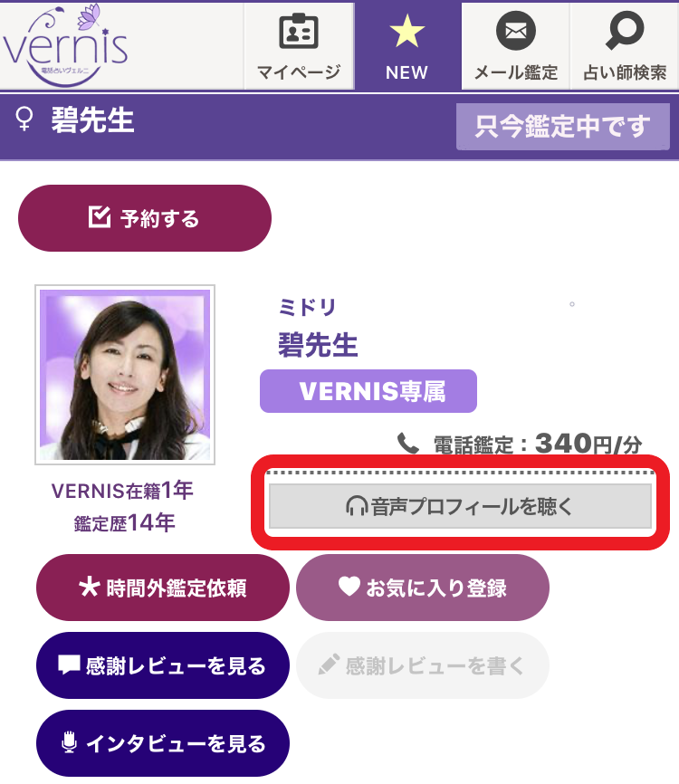Click the 予約する reservation button
The image size is (679, 784).
tap(145, 218)
